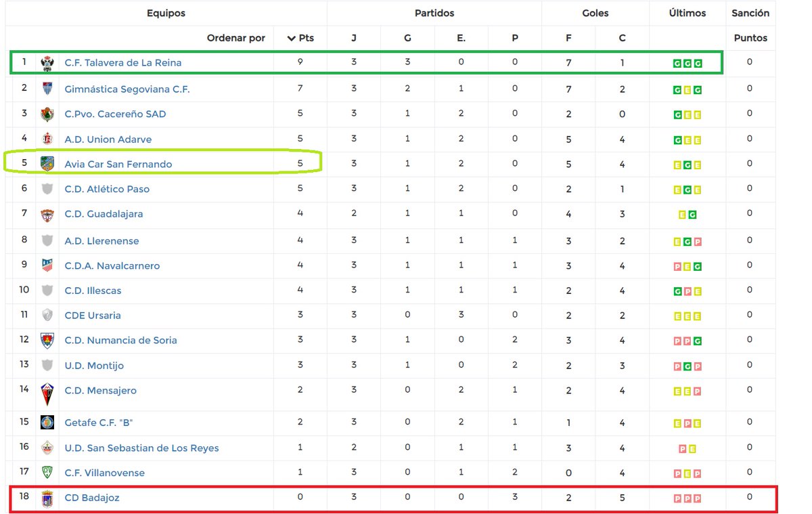812x514 pixels.
Task: Select the C.D. Guadalajara club crest
Action: 47,215
